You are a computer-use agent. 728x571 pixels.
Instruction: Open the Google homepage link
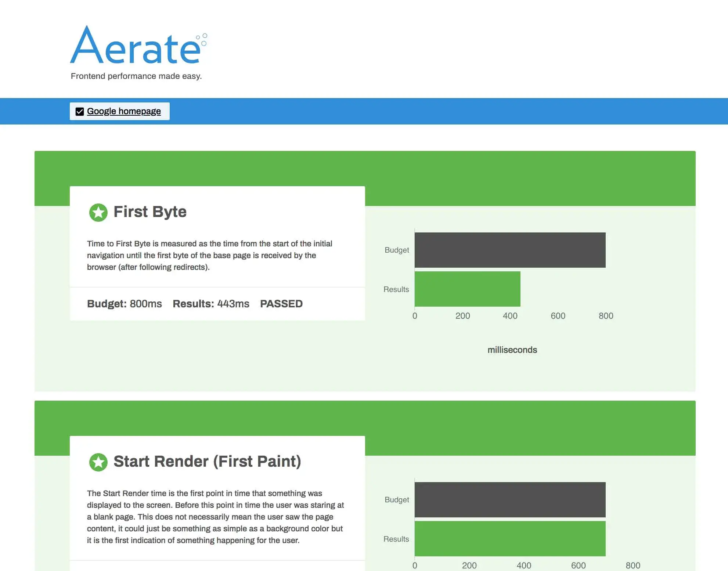coord(124,111)
